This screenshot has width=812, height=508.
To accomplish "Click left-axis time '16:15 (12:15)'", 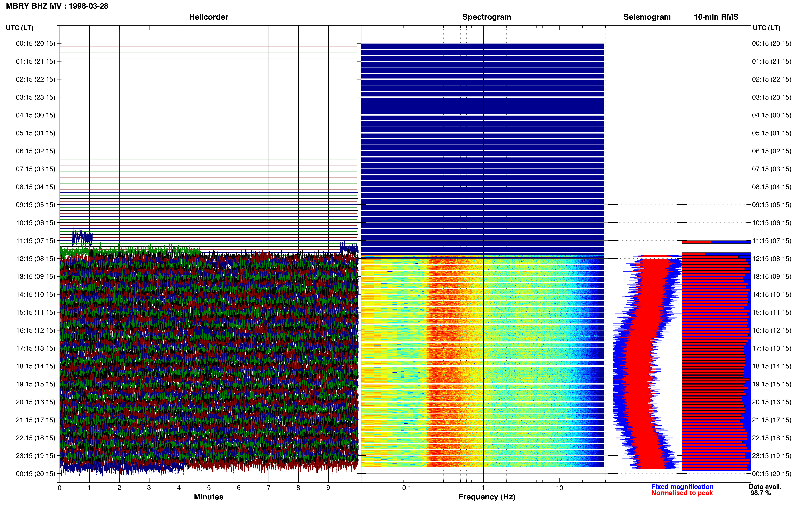I will (x=36, y=330).
